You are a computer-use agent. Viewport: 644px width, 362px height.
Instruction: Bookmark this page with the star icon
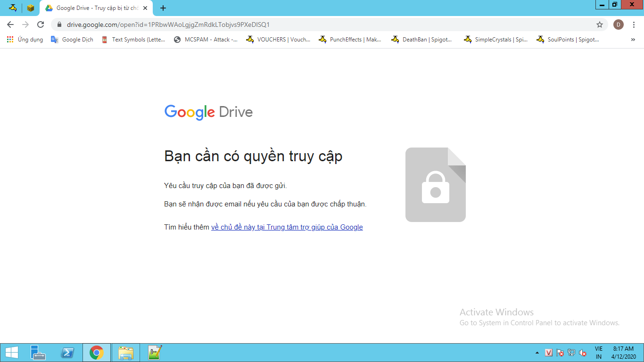pyautogui.click(x=600, y=25)
